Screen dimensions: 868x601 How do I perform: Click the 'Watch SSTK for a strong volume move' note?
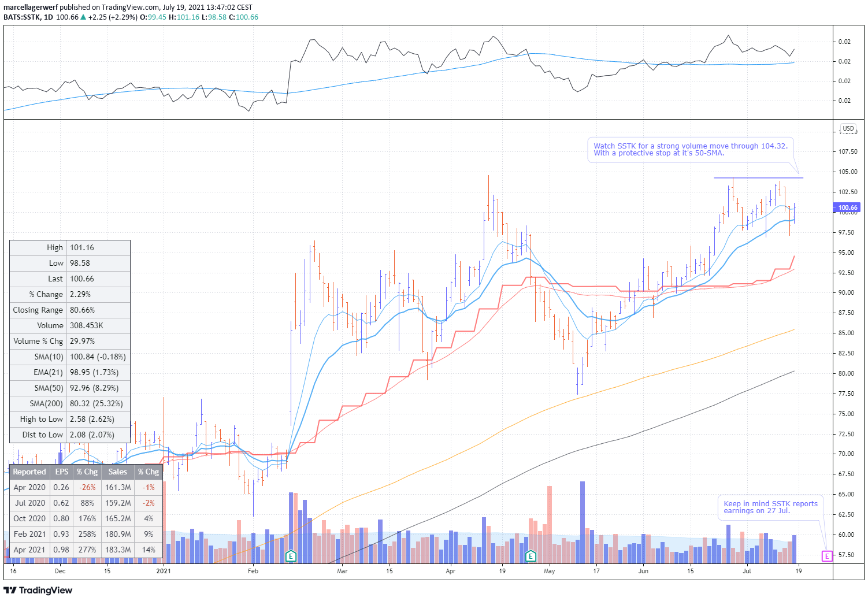[x=691, y=150]
